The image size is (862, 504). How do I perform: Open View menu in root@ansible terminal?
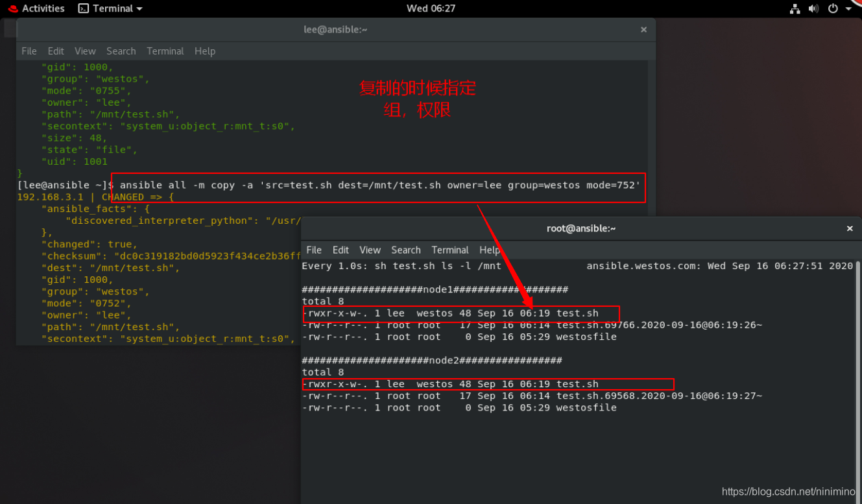click(x=370, y=250)
